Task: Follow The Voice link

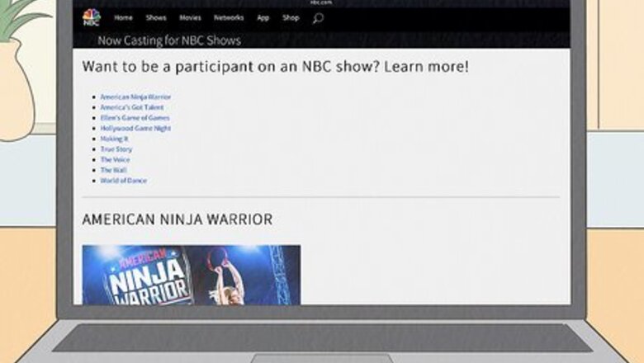Action: pos(115,159)
